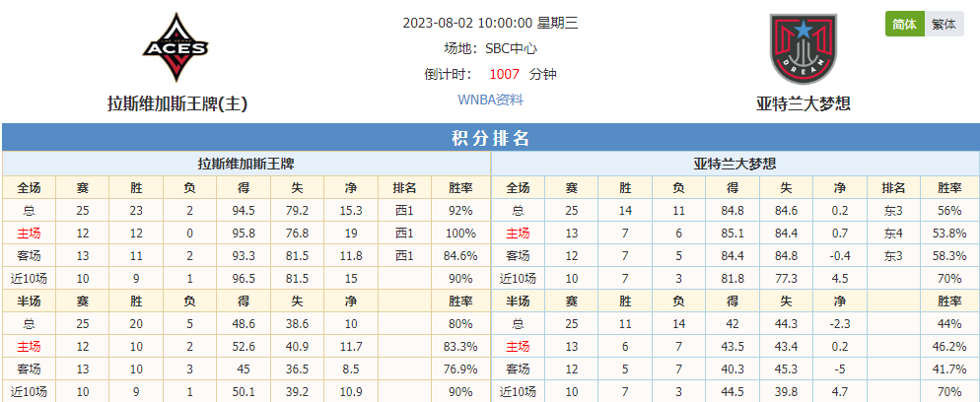Click Aces half-time home win rate 83.3%
980x402 pixels.
click(460, 347)
